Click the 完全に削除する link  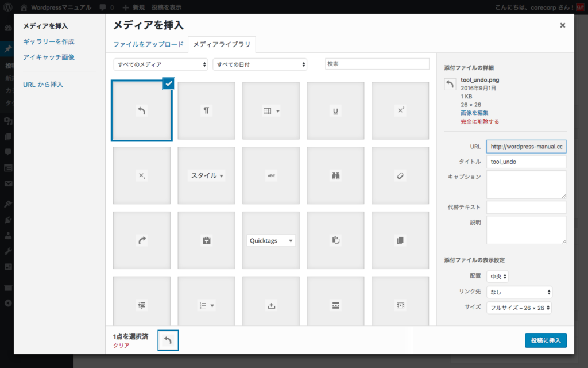[x=479, y=121]
